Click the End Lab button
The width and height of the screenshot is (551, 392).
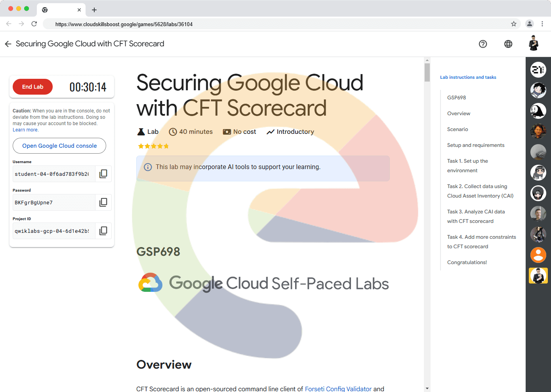(x=32, y=87)
